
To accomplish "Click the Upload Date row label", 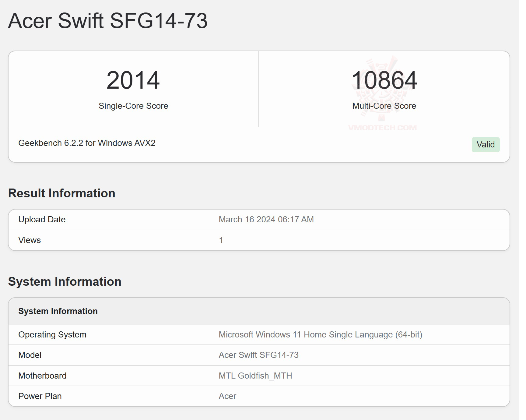I will pyautogui.click(x=42, y=220).
